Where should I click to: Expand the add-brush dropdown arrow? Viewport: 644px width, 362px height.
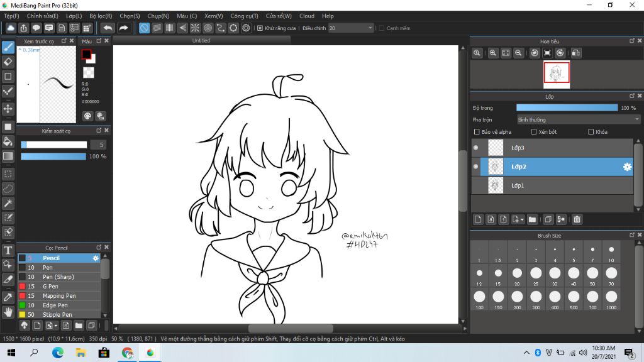coord(56,326)
